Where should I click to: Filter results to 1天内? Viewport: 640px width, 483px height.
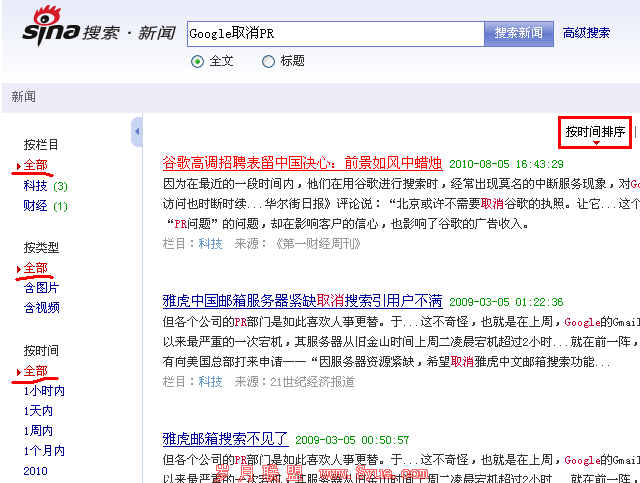pyautogui.click(x=38, y=411)
